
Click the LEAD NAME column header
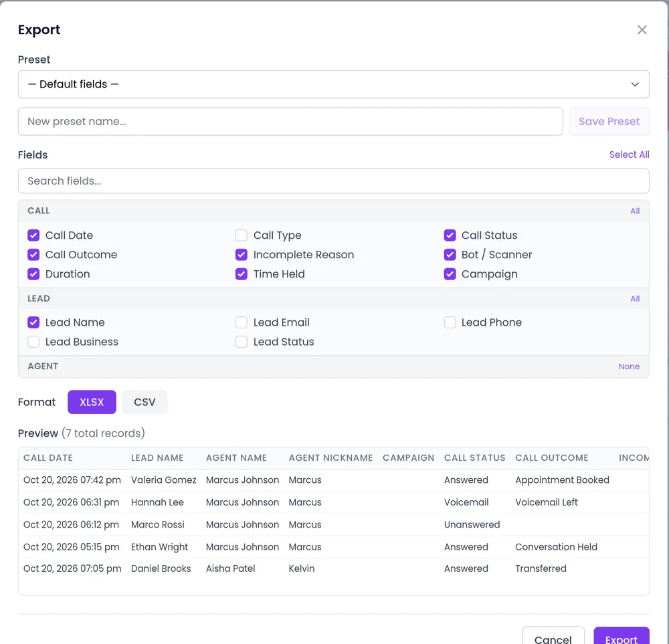[157, 457]
